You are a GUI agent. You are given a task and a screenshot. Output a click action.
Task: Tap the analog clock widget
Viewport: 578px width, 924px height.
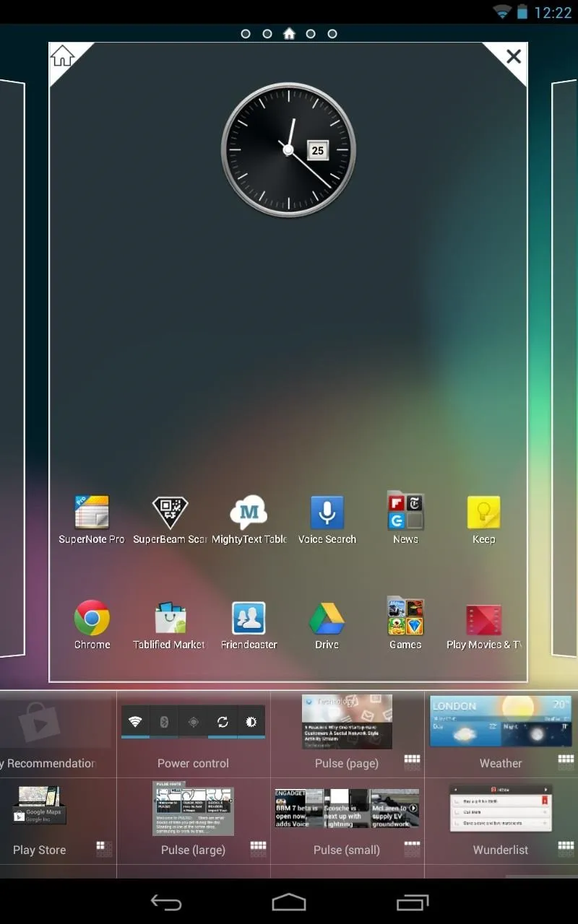click(288, 149)
